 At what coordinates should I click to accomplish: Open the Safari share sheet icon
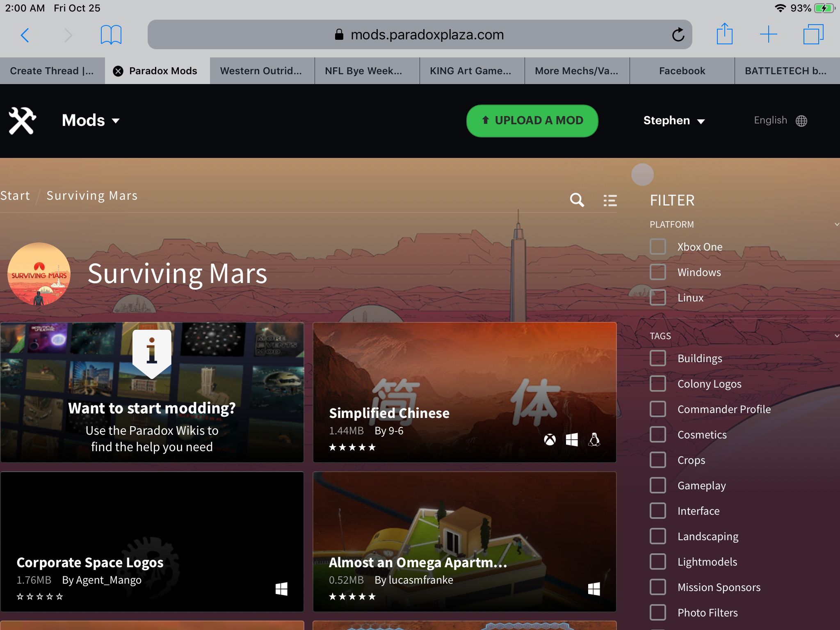724,34
